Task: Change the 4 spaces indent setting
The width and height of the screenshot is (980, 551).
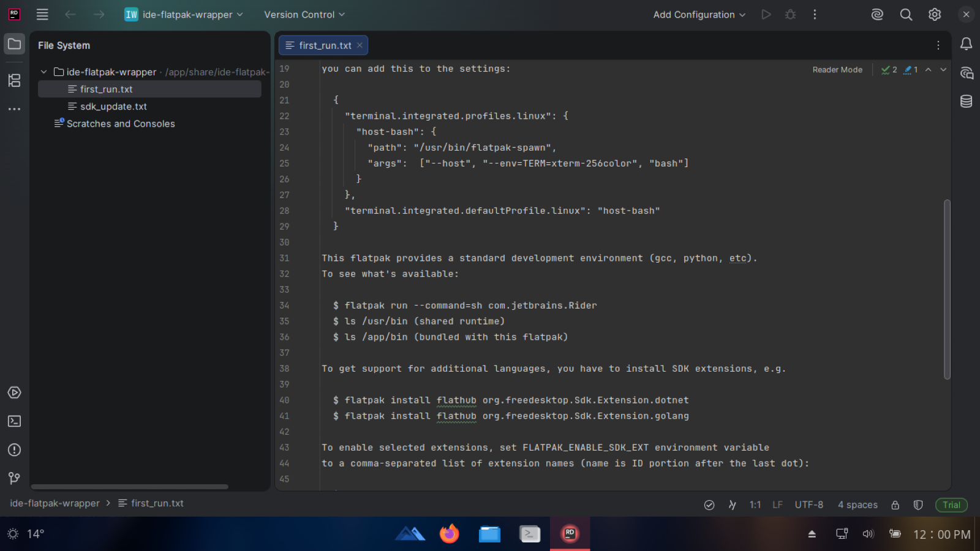Action: (858, 505)
